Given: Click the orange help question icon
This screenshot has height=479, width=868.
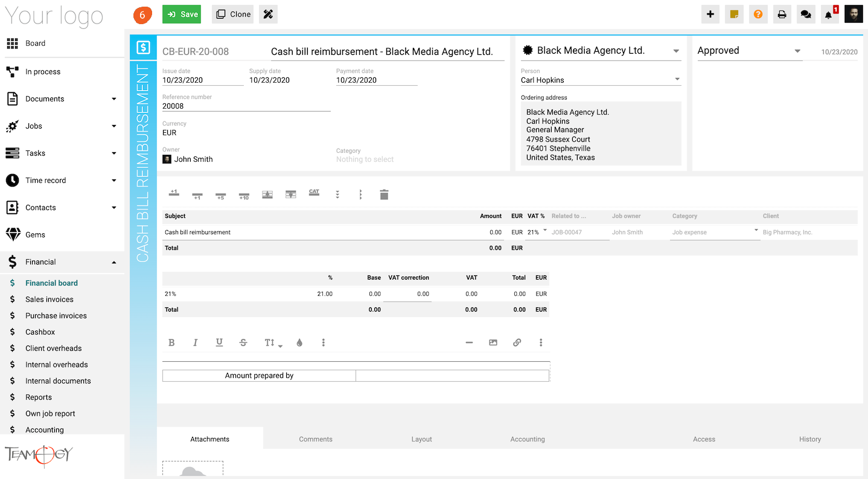Looking at the screenshot, I should [758, 14].
